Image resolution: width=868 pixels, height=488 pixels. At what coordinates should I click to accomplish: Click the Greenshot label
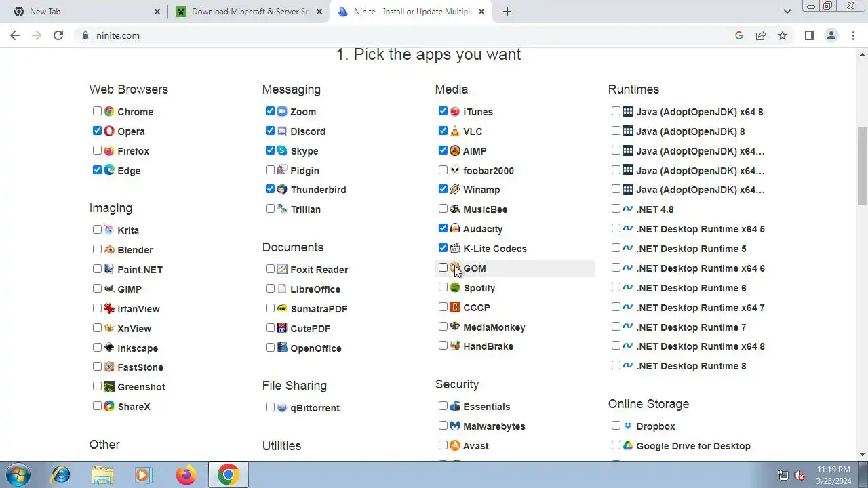(x=141, y=386)
